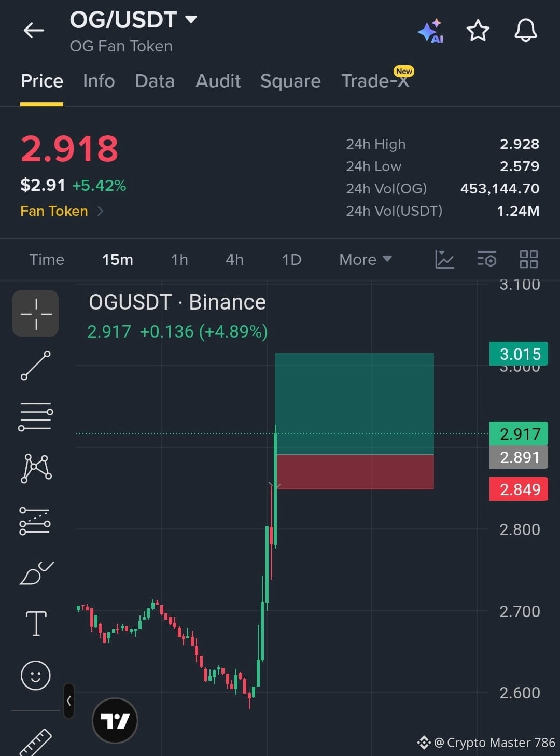Select the 1D interval

[x=291, y=259]
